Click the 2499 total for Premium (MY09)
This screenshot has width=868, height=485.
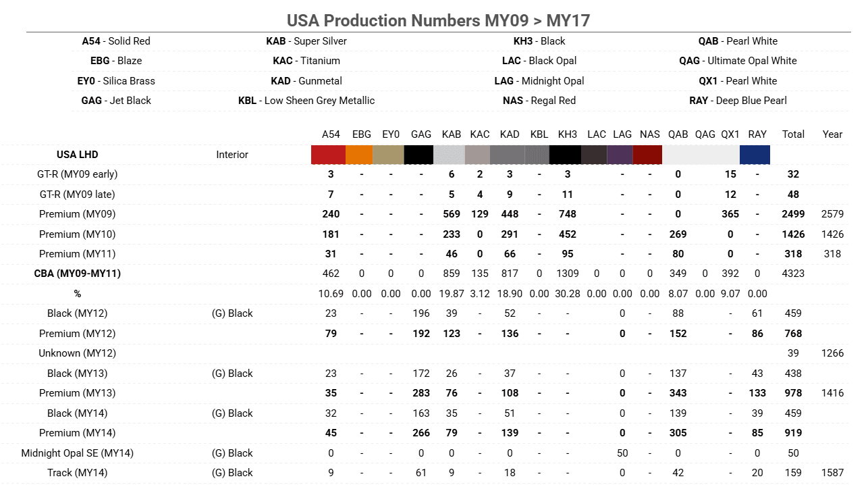(793, 214)
